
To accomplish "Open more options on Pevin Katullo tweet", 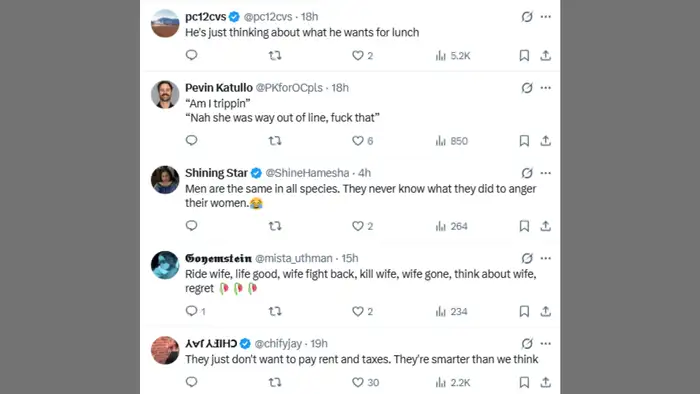I will click(546, 87).
